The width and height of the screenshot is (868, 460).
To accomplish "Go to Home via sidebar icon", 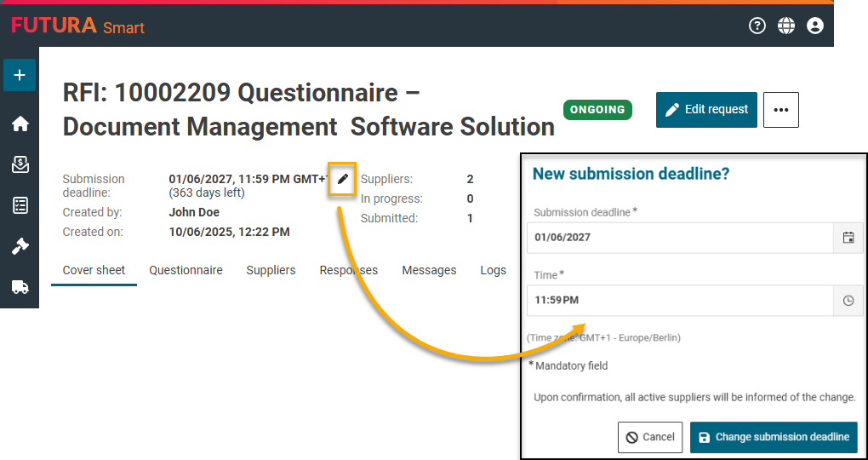I will [x=20, y=124].
